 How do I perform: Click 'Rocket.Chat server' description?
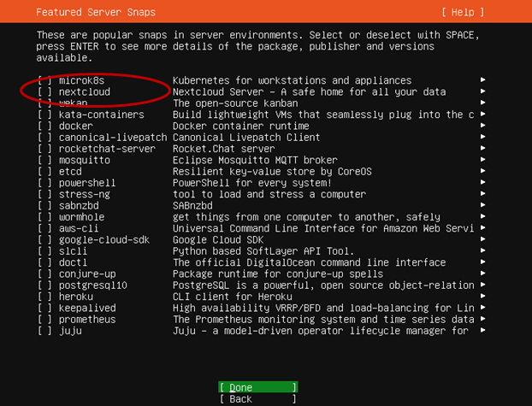pos(223,149)
